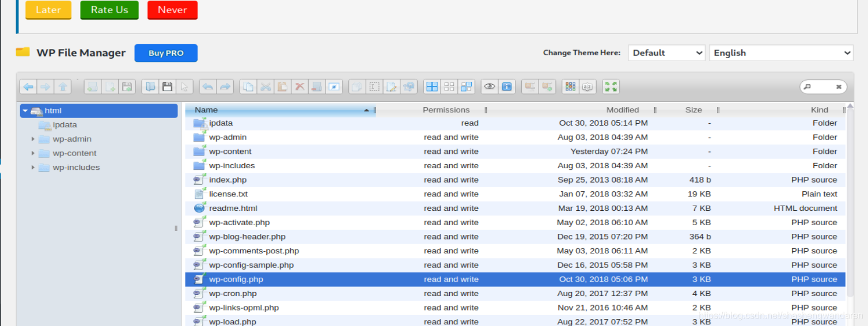Sort the file list by Size column
This screenshot has width=868, height=326.
(693, 110)
